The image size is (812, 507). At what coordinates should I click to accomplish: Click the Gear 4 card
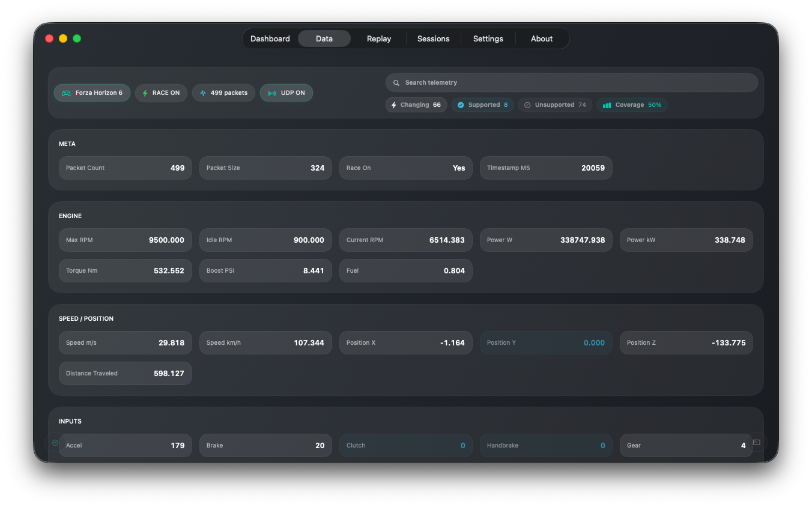coord(686,446)
